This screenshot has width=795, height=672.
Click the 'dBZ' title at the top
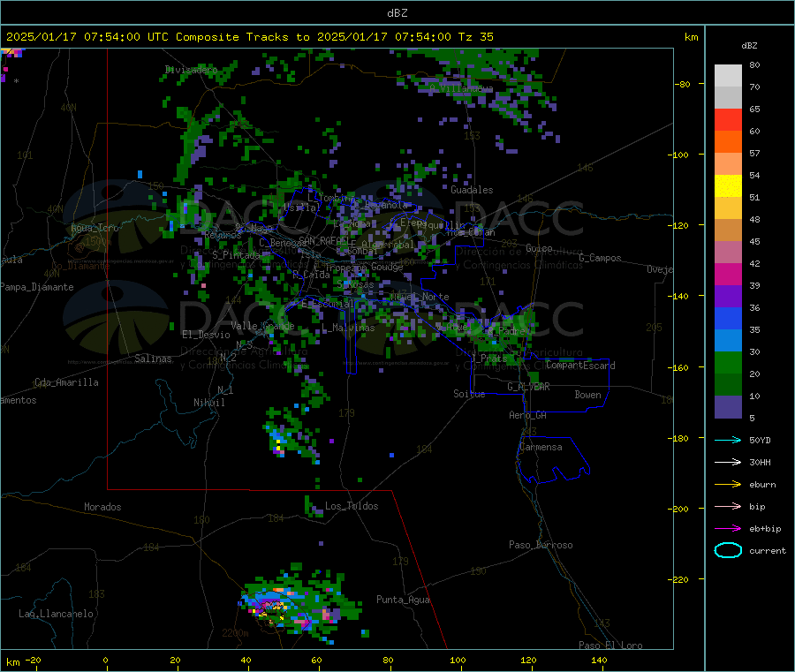pos(397,12)
